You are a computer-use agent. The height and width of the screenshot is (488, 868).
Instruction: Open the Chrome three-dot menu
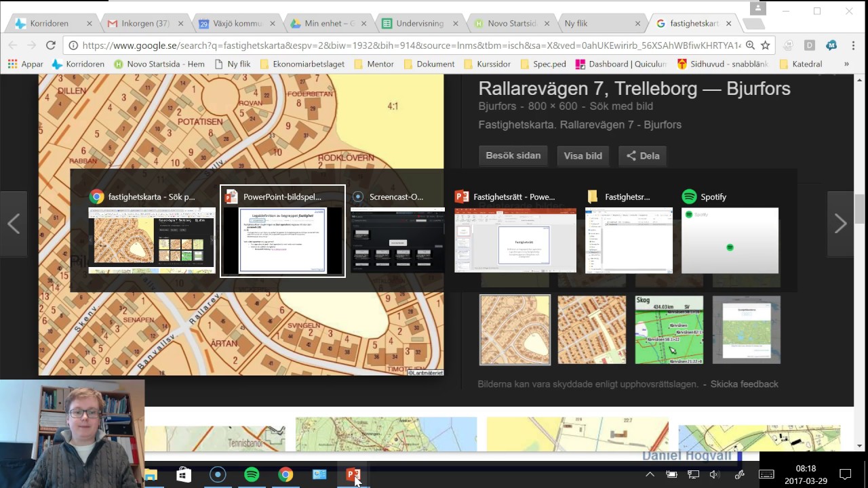click(x=852, y=45)
